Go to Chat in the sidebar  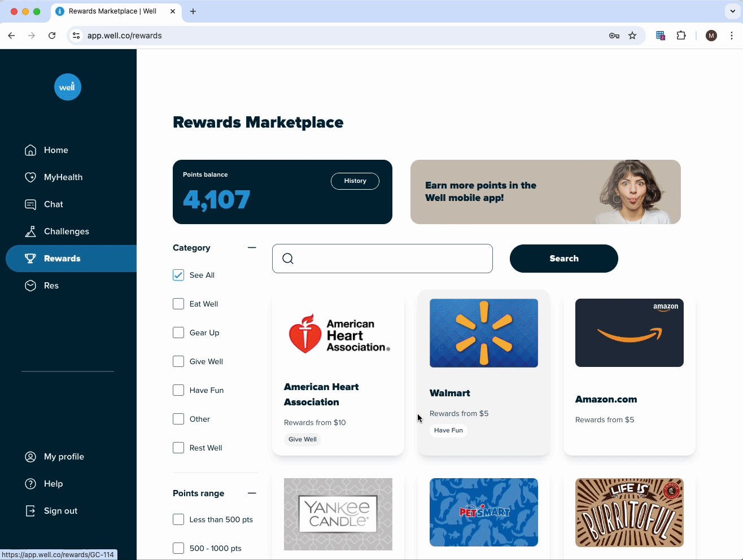[x=54, y=204]
